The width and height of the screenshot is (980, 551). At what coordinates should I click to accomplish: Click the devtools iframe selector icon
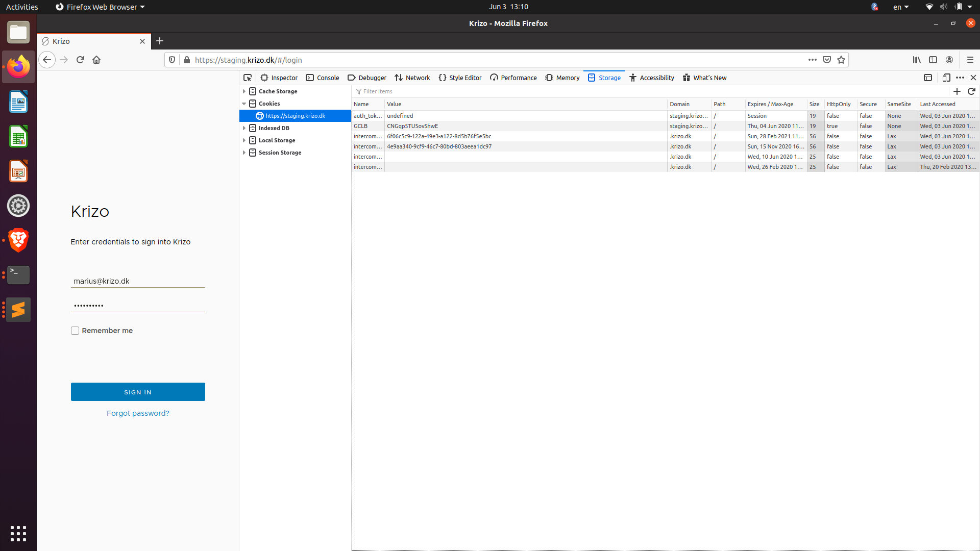928,78
